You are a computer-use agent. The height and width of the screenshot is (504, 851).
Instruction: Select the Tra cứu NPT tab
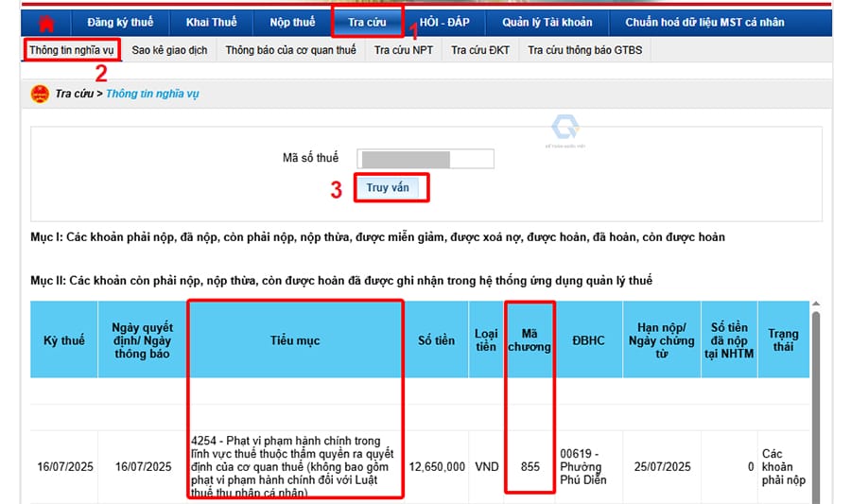pyautogui.click(x=403, y=50)
